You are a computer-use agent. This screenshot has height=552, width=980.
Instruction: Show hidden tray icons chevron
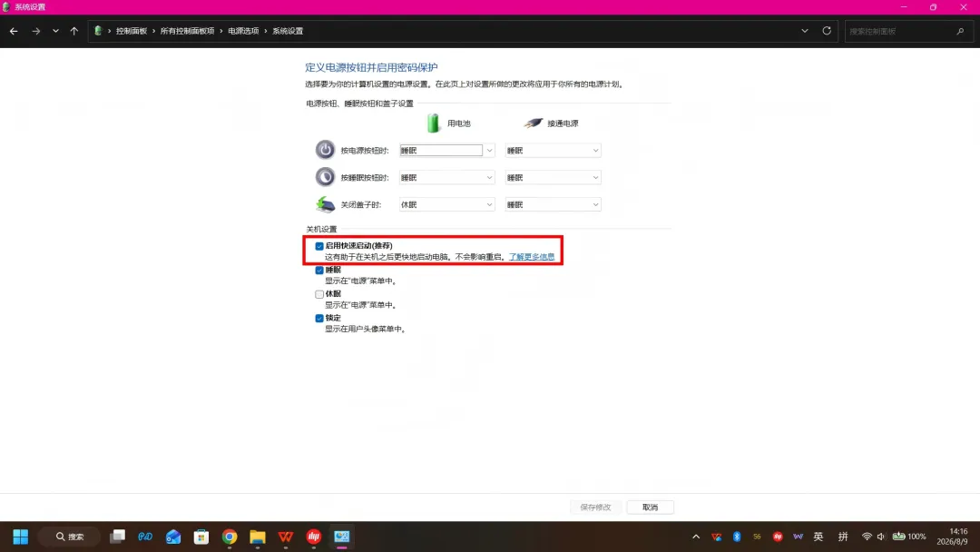(x=696, y=537)
